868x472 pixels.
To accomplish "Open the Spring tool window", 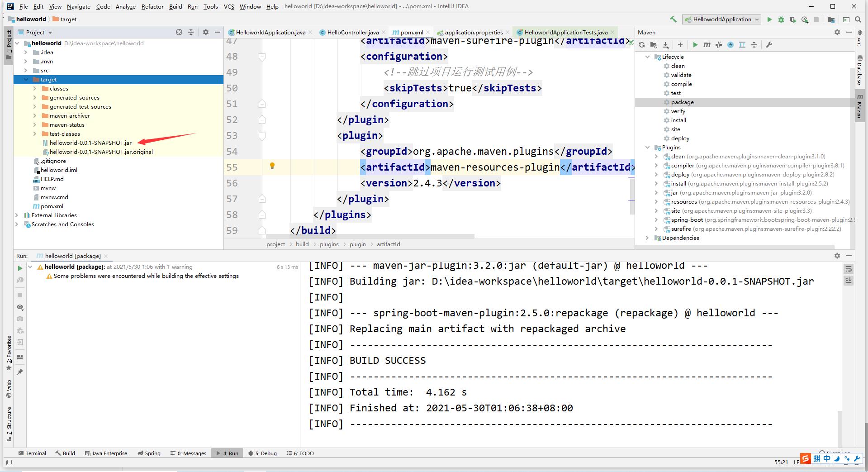I will (x=149, y=453).
